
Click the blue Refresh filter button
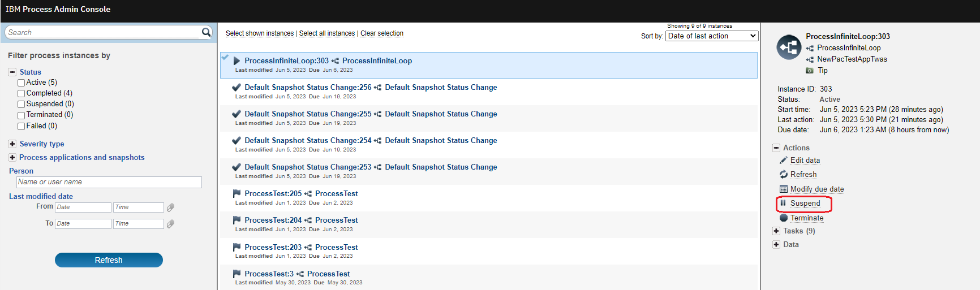(x=109, y=260)
